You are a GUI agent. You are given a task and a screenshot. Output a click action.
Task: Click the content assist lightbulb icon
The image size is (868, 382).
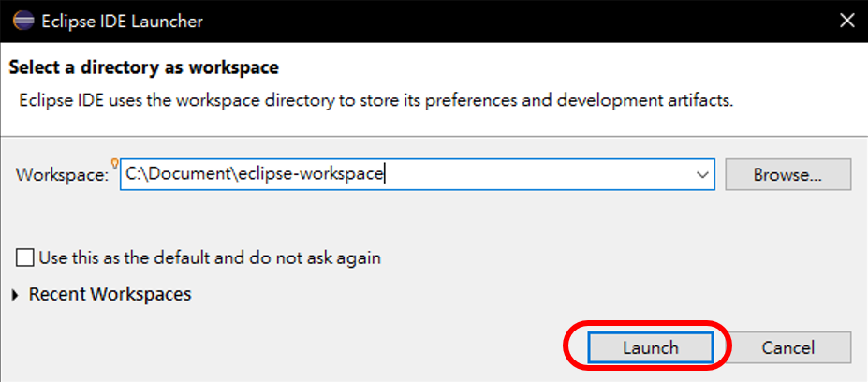tap(114, 163)
